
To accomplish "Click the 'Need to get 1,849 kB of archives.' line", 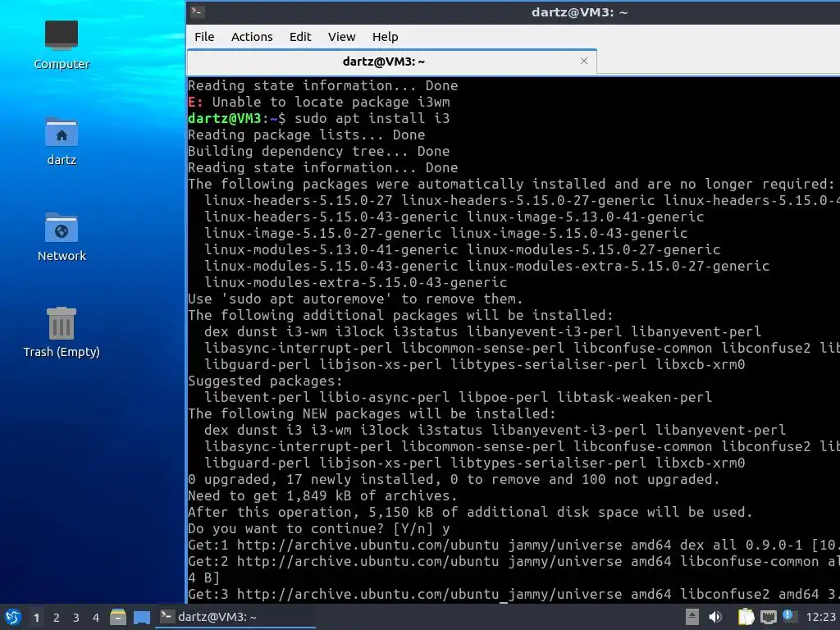I will click(322, 496).
